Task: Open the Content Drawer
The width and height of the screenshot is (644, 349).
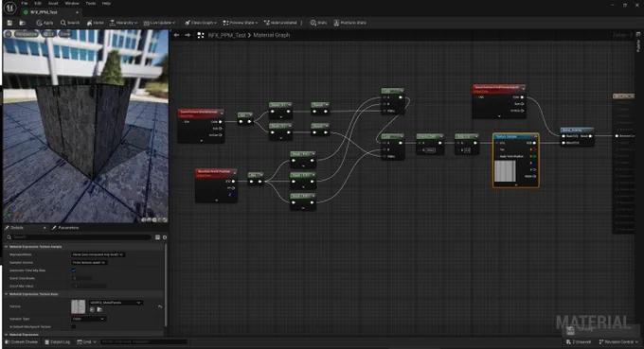Action: point(22,341)
